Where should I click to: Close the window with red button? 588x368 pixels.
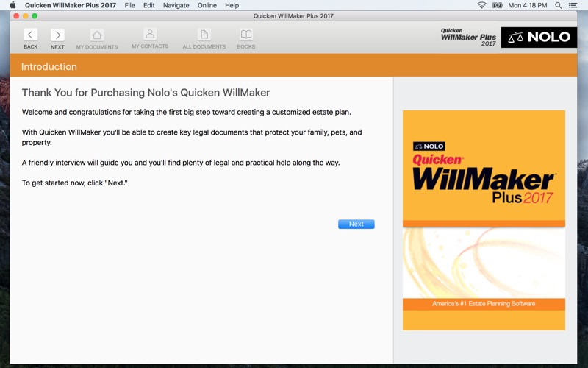16,15
